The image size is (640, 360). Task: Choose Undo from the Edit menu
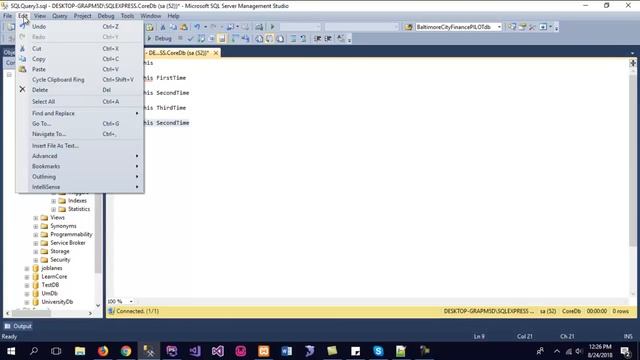(x=80, y=27)
